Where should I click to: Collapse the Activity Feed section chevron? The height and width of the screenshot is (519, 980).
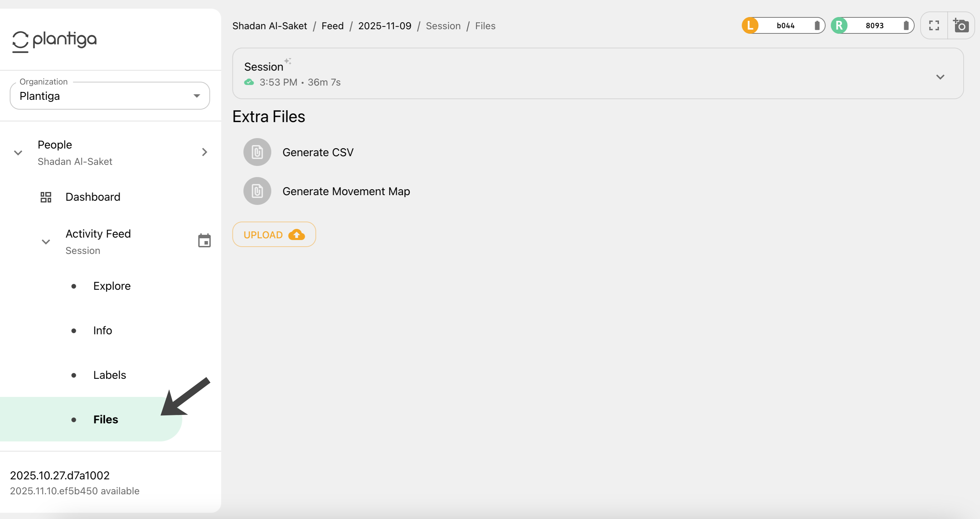coord(46,242)
